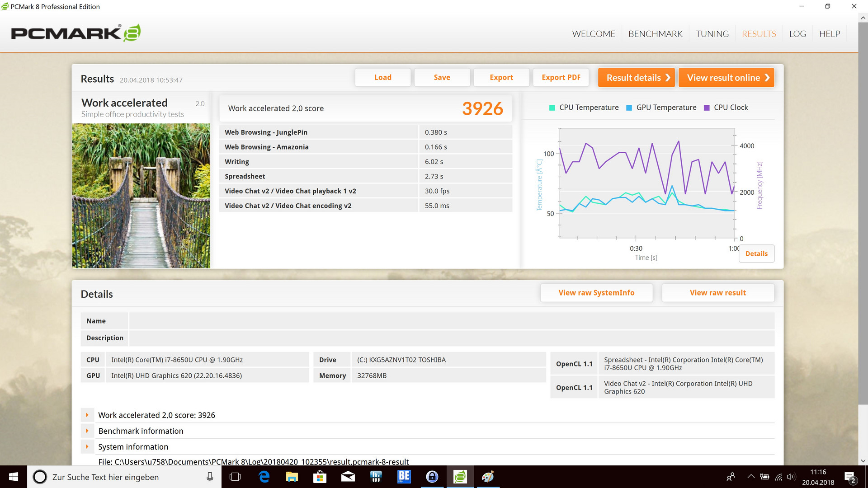Screen dimensions: 868x488
Task: Switch to the BENCHMARK tab
Action: (x=655, y=34)
